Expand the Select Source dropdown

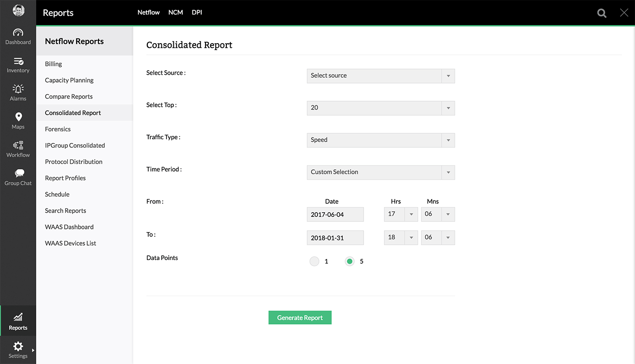[381, 76]
